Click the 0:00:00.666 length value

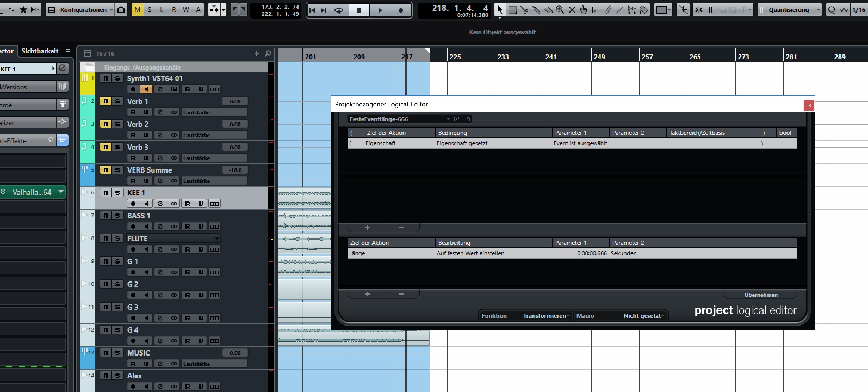pos(592,253)
